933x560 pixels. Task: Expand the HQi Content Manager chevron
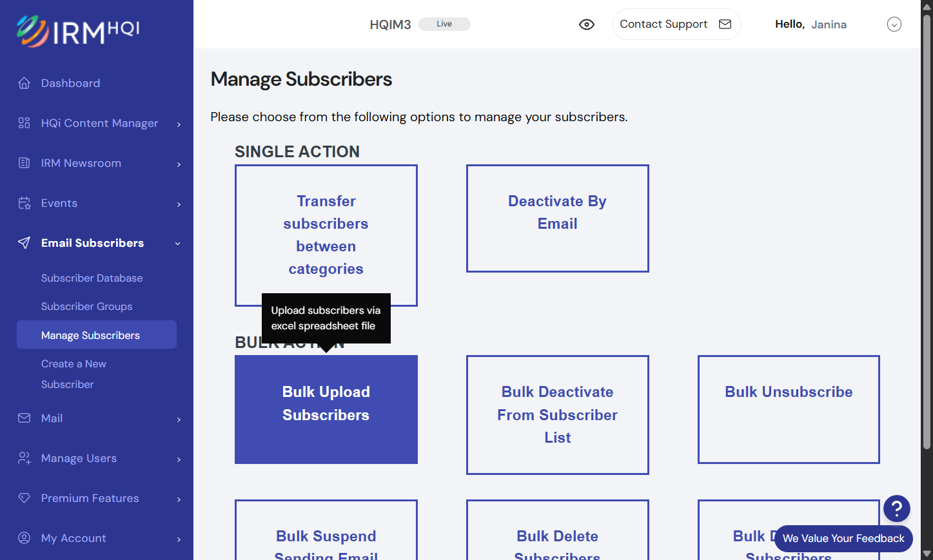(179, 124)
